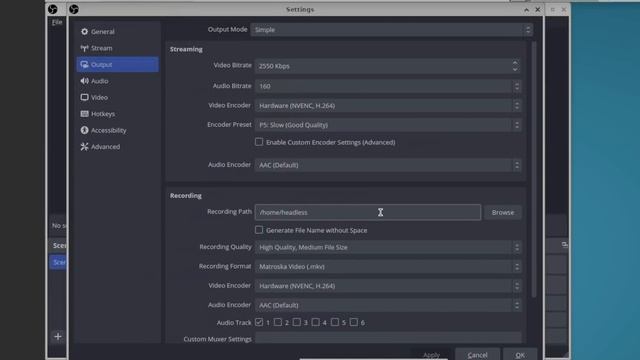Enable Audio Track 2

278,322
